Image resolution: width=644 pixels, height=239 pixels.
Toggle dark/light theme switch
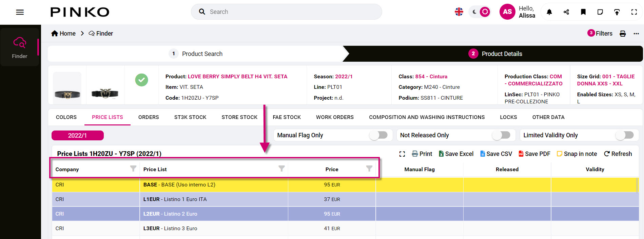pyautogui.click(x=480, y=12)
